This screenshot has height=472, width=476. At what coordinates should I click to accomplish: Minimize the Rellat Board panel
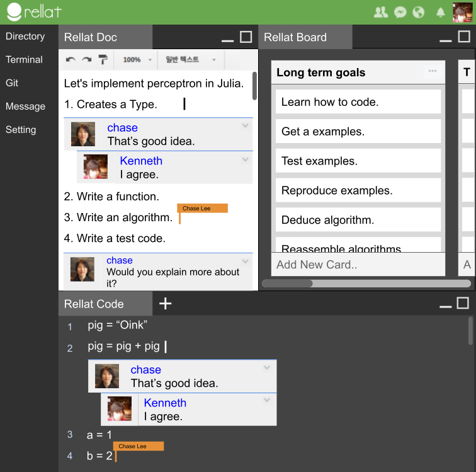445,40
